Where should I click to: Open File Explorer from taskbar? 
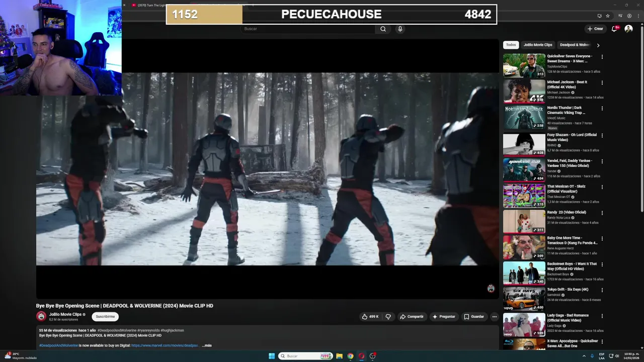(340, 356)
